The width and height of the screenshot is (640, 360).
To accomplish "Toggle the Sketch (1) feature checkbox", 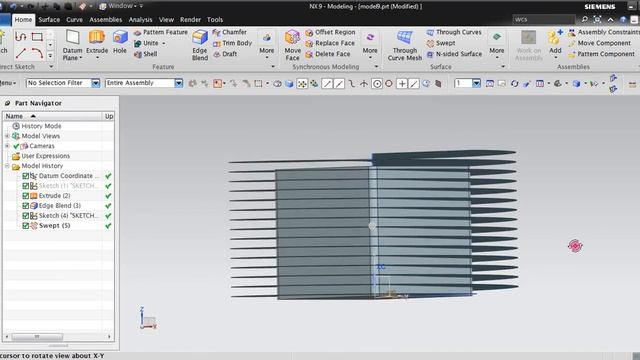I will 25,186.
